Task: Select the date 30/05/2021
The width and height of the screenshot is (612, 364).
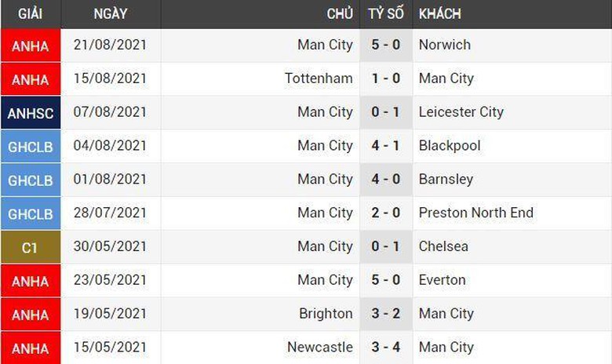Action: [x=110, y=246]
